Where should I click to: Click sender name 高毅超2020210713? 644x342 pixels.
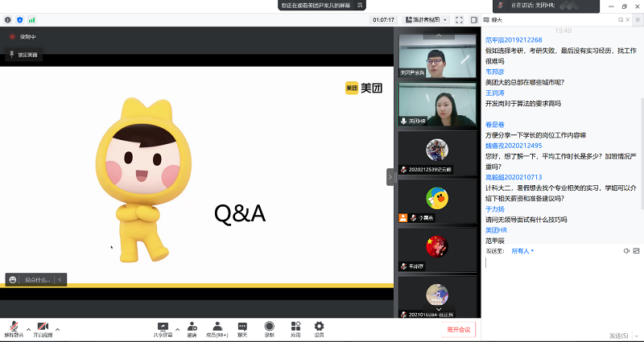point(514,177)
